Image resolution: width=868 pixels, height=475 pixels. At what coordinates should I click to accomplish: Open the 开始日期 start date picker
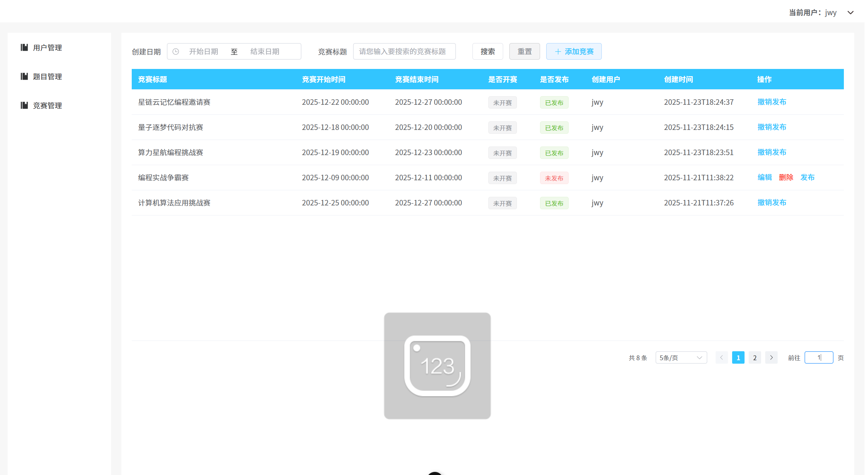tap(203, 52)
